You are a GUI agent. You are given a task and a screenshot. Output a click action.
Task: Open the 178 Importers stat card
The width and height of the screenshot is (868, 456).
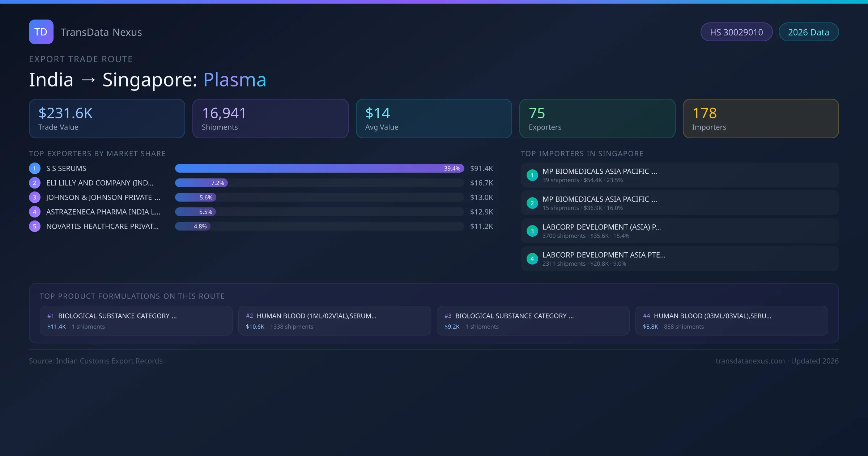click(x=760, y=119)
